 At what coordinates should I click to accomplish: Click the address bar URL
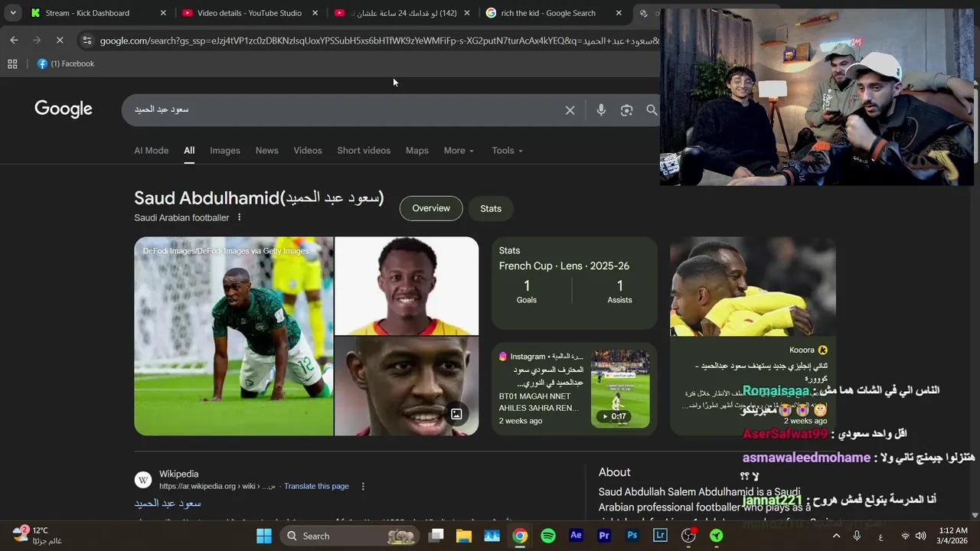pyautogui.click(x=379, y=41)
